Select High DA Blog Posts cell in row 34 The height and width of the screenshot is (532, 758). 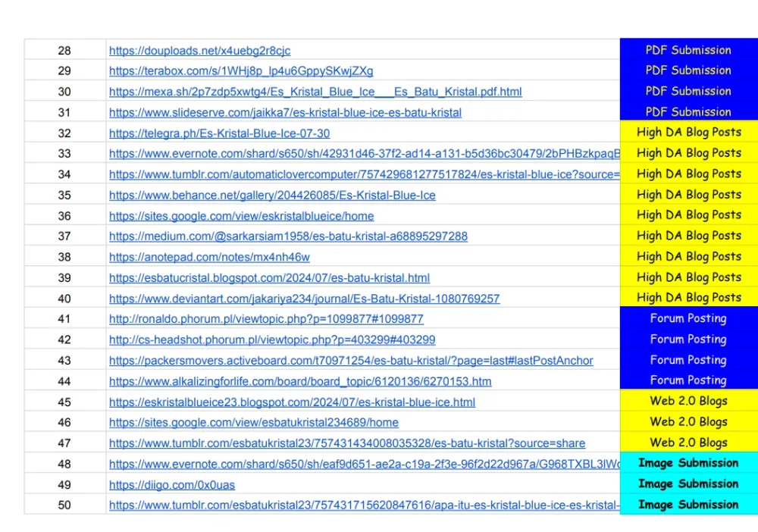pyautogui.click(x=689, y=174)
